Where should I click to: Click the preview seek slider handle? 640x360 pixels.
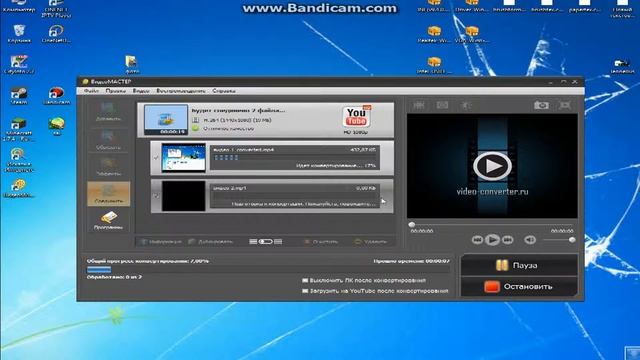click(x=412, y=224)
